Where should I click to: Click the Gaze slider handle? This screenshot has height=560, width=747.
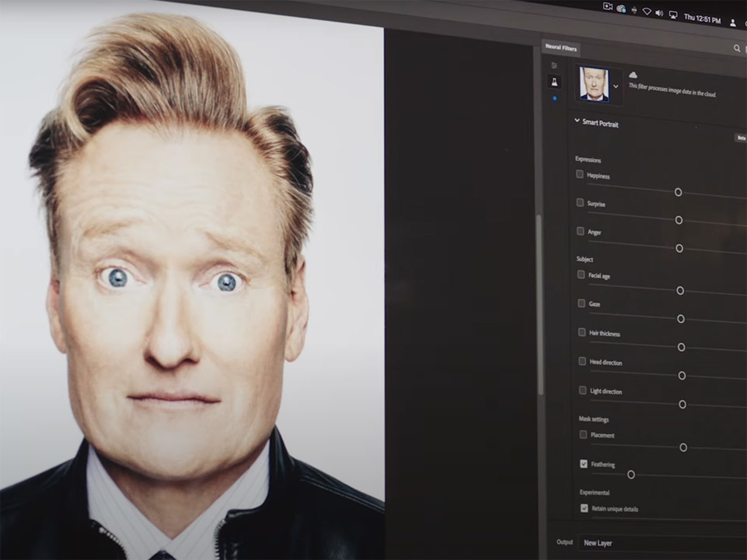click(680, 319)
